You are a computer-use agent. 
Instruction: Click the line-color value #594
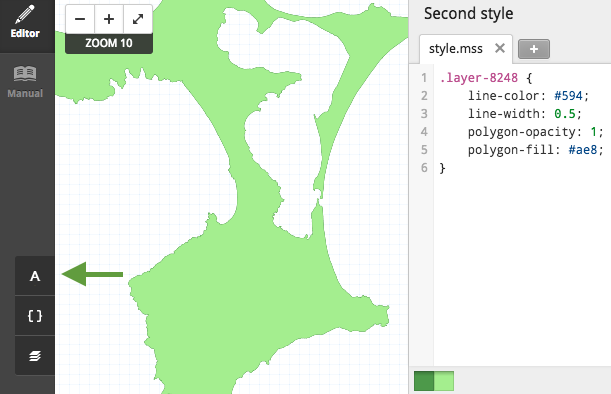click(x=568, y=96)
